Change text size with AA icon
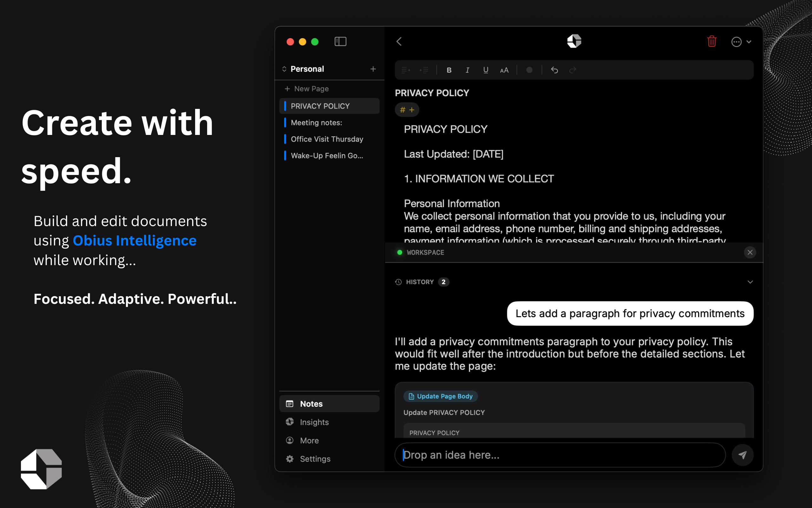This screenshot has height=508, width=812. click(x=504, y=70)
